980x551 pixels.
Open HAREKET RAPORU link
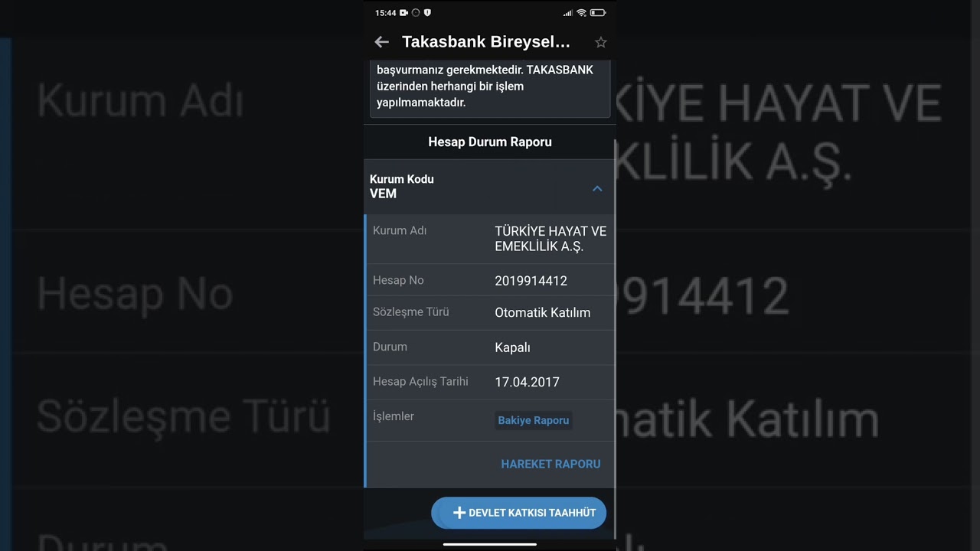click(550, 464)
